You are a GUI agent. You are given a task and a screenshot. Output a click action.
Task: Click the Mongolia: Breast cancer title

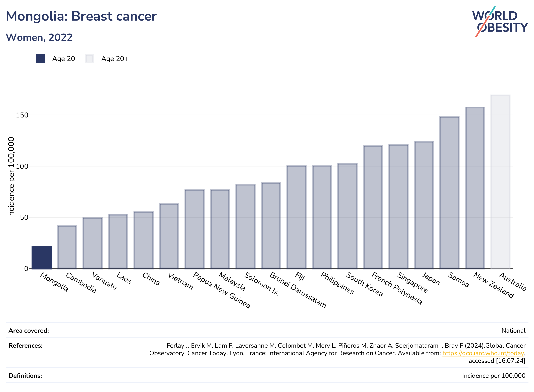click(81, 16)
